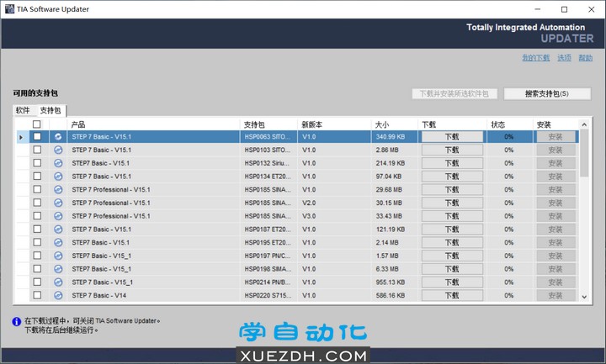Screen dimensions: 606x364
Task: Click the blue information icon near the download note
Action: pos(17,321)
